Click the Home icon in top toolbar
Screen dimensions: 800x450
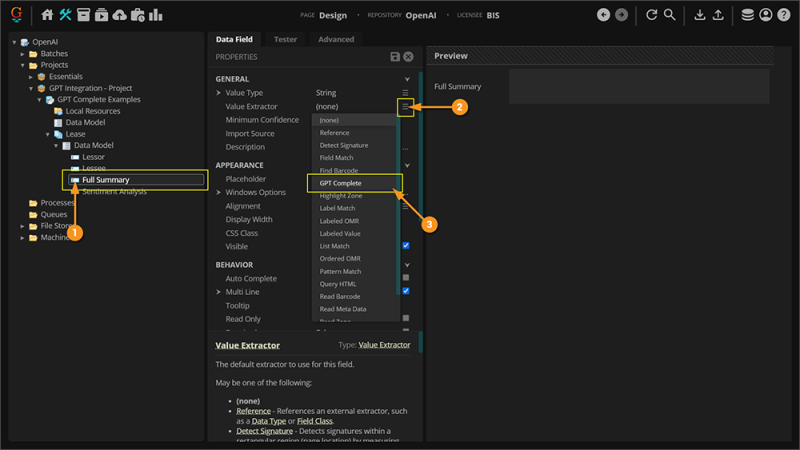[47, 15]
